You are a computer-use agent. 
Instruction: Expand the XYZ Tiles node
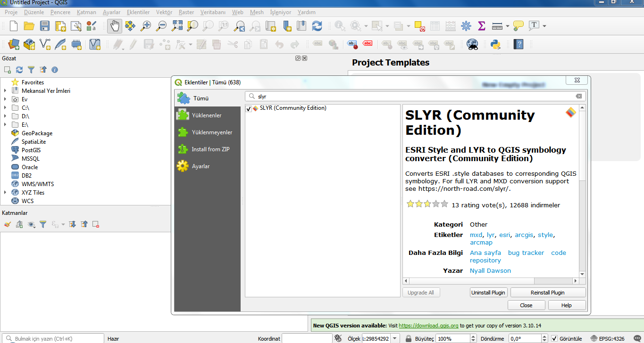point(5,193)
